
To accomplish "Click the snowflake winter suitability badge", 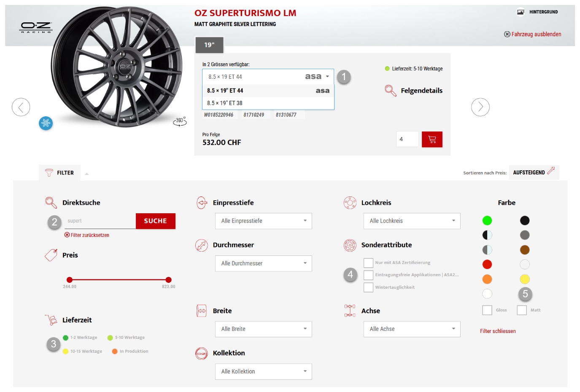I will point(46,123).
